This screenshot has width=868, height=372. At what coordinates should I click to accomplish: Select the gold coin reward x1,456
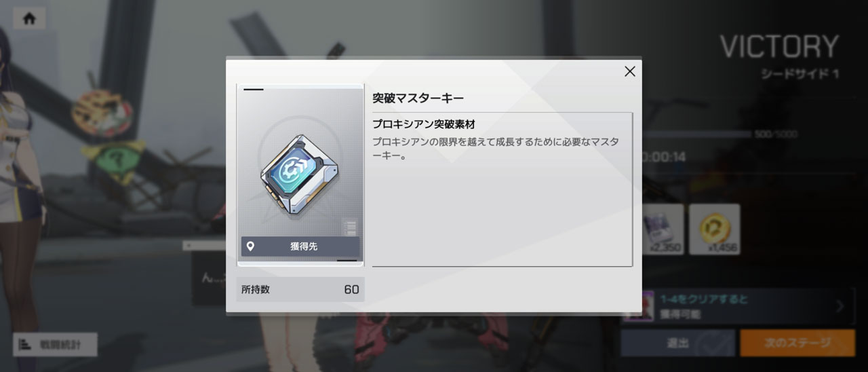715,229
